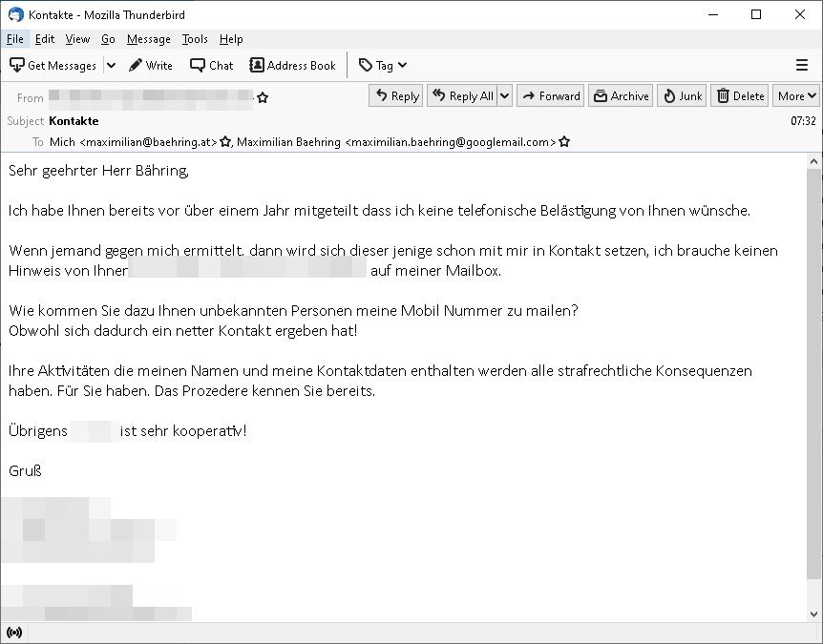Screen dimensions: 823x644
Task: Click the subject text Kontakte
Action: [74, 121]
